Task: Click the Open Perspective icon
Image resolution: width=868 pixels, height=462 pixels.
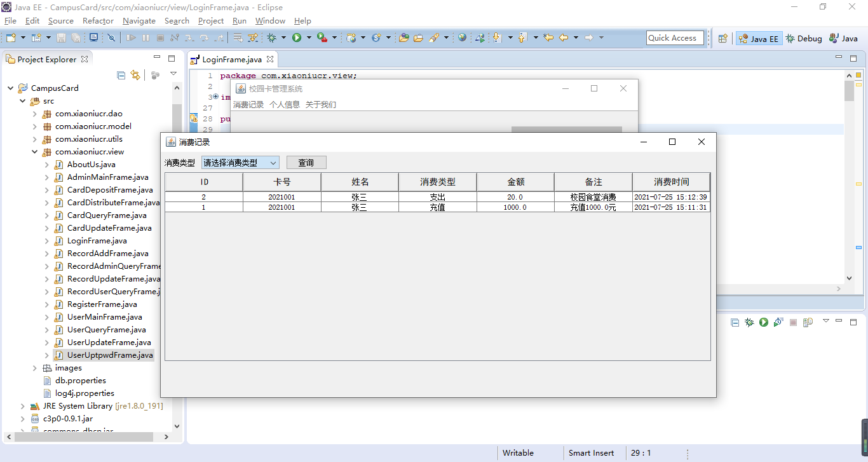Action: [722, 38]
